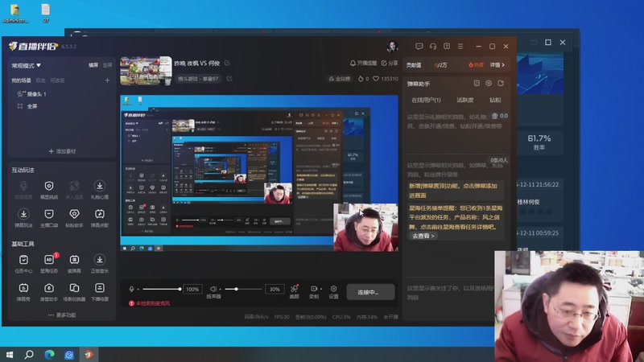
Task: Open the message icon in title bar
Action: tap(419, 47)
